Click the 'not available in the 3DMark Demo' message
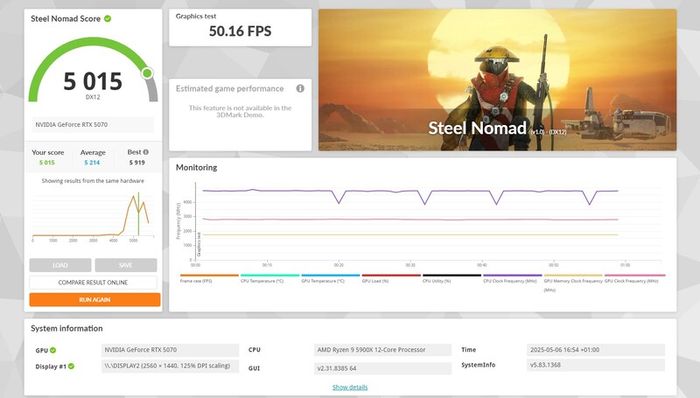The height and width of the screenshot is (398, 700). coord(240,111)
